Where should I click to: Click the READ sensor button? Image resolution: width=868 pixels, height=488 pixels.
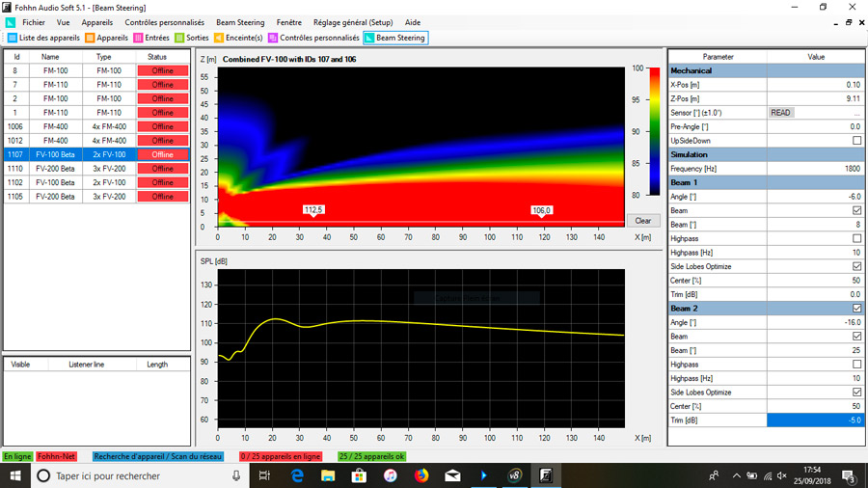coord(780,112)
